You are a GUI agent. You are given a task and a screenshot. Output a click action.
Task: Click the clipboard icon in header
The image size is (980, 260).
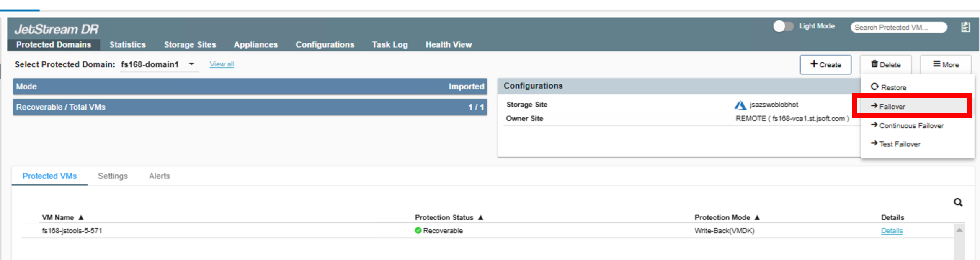(x=965, y=27)
